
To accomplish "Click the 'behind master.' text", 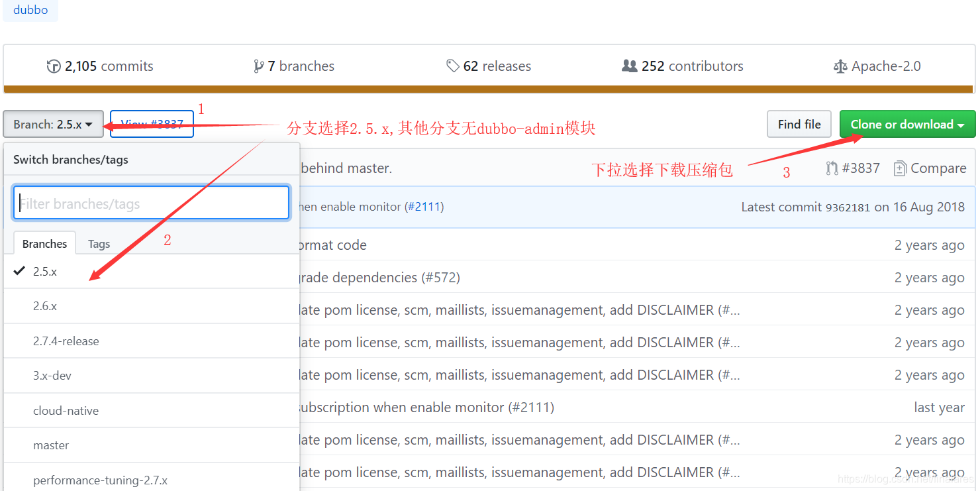I will tap(346, 168).
